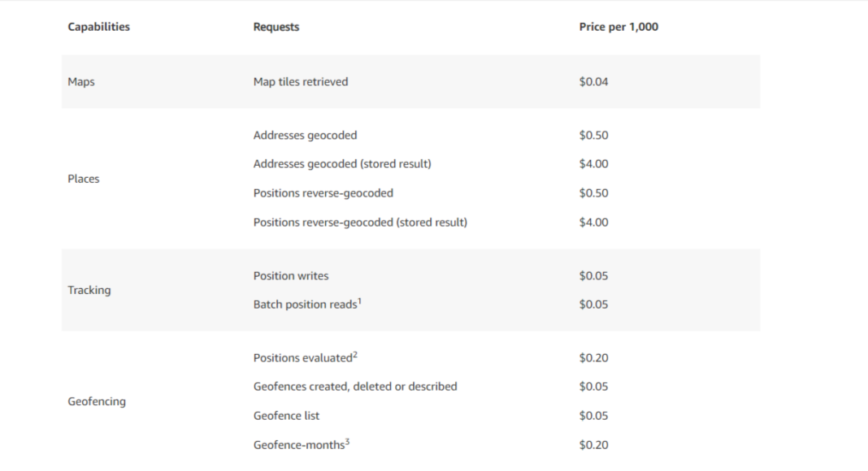868x471 pixels.
Task: Click Positions reverse-geocoded request text
Action: [323, 193]
